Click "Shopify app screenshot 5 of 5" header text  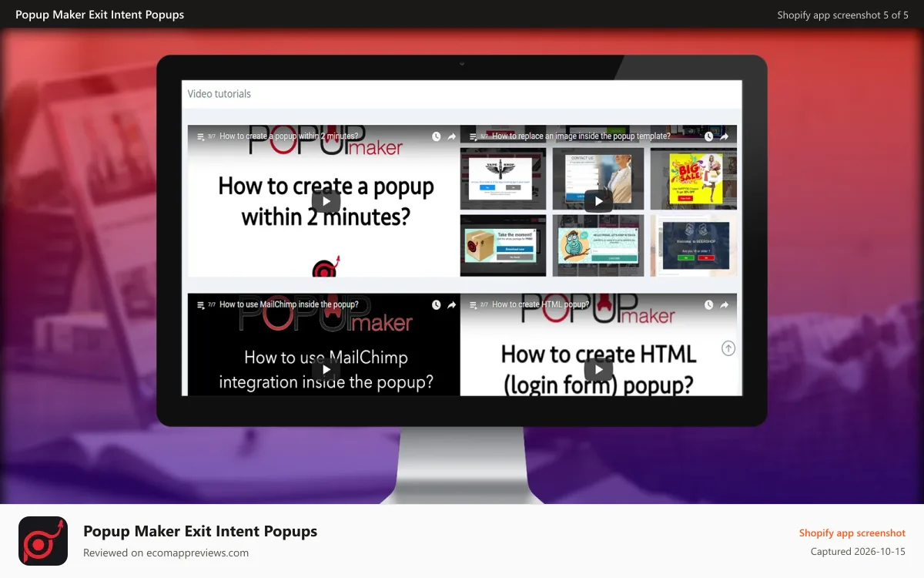pos(842,15)
